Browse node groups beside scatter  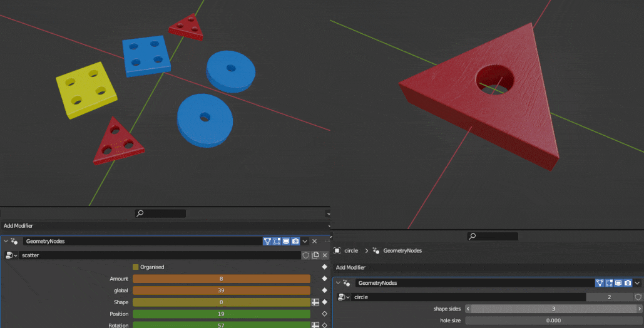coord(11,255)
